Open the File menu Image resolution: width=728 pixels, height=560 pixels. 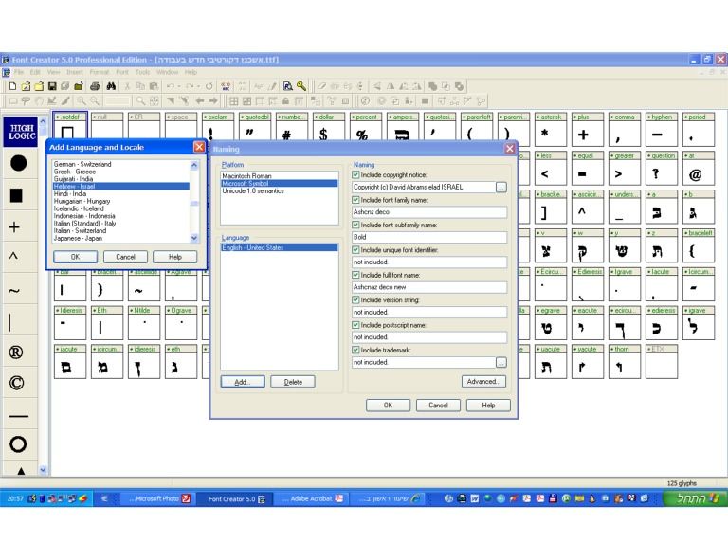pyautogui.click(x=19, y=72)
